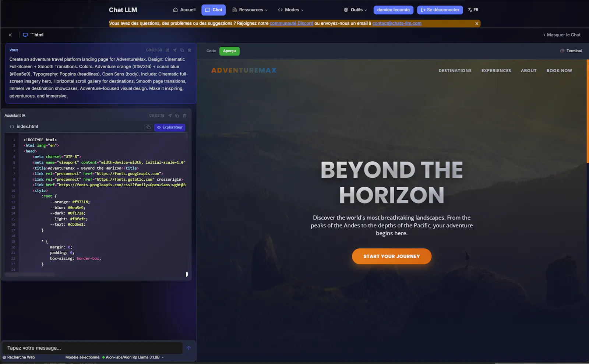Send the message with the arrow-up button
Viewport: 589px width, 364px height.
point(189,348)
